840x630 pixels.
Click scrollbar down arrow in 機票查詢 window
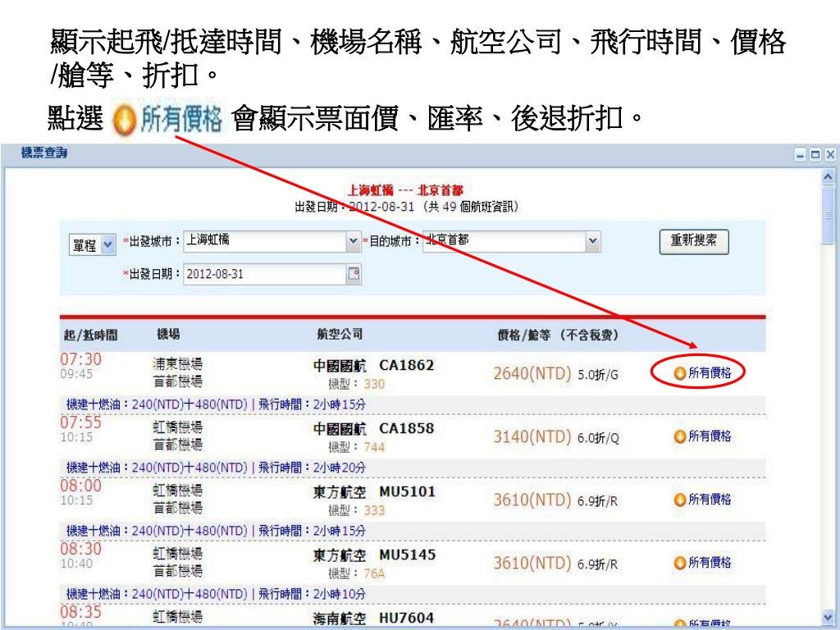829,618
